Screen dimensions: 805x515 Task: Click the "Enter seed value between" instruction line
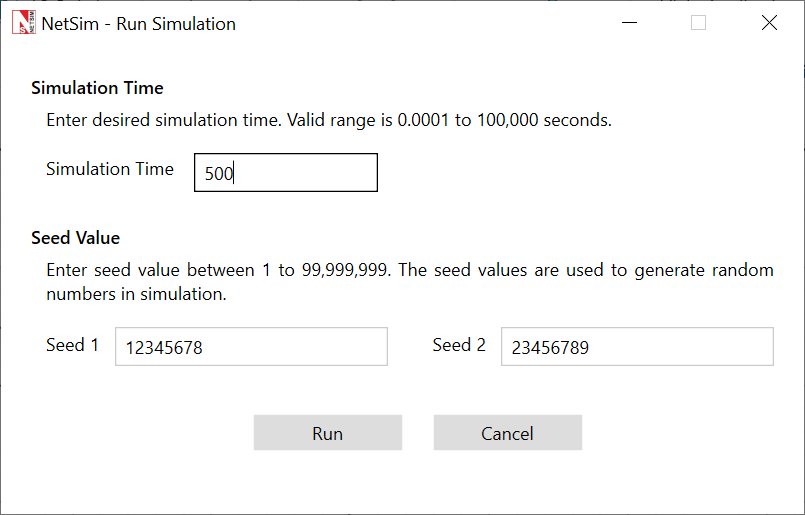[x=150, y=270]
